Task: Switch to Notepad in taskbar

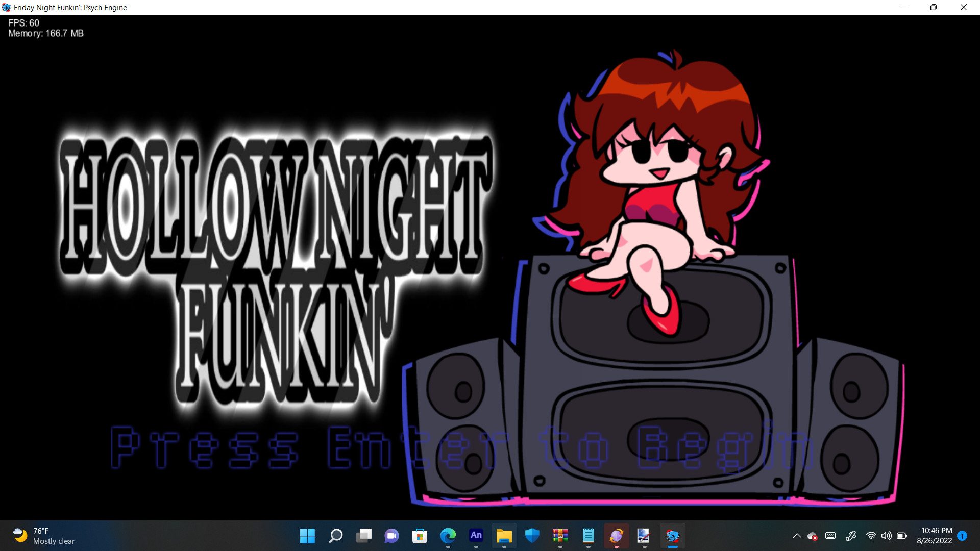Action: point(588,536)
